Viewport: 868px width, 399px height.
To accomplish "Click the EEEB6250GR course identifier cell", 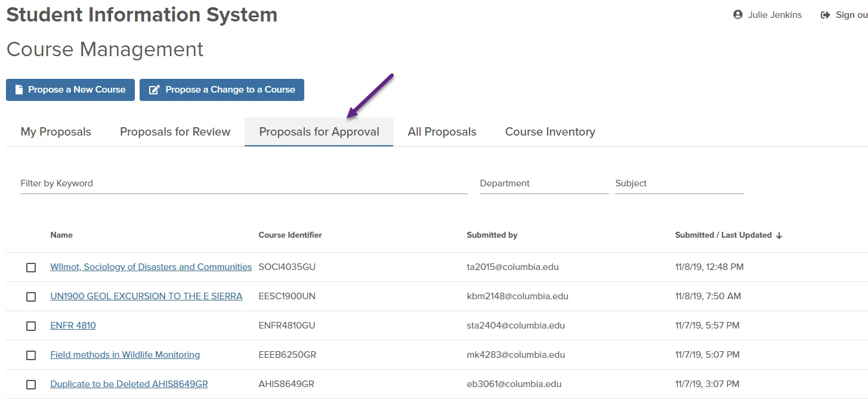I will pos(288,355).
